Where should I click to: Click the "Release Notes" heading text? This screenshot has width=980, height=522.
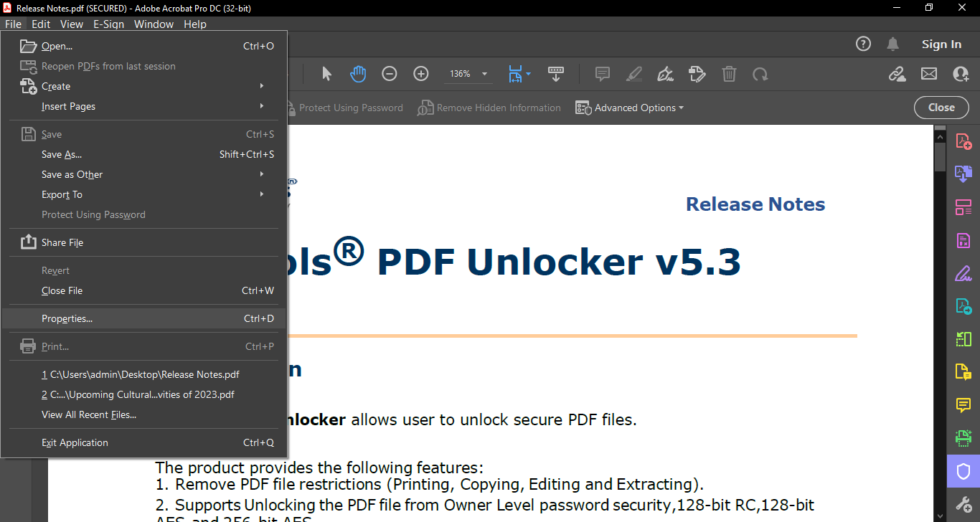(755, 204)
